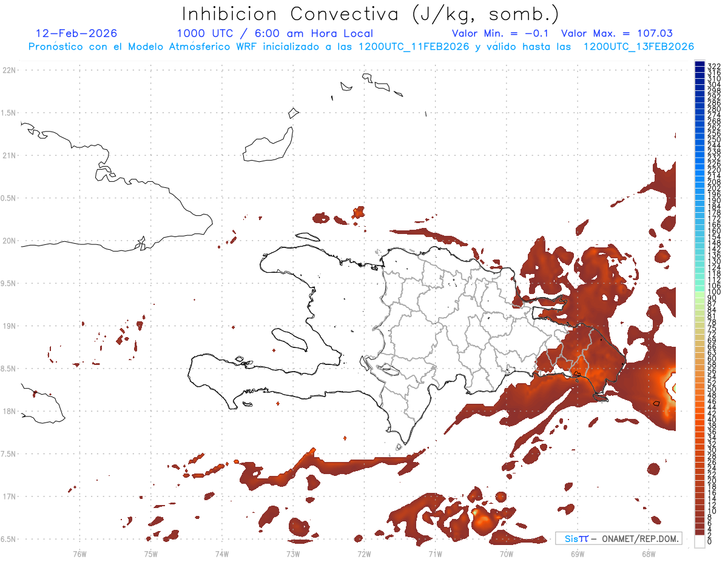This screenshot has width=728, height=562.
Task: Click the "SisTT - ONAMET/REP.DOM." credit box
Action: 618,538
